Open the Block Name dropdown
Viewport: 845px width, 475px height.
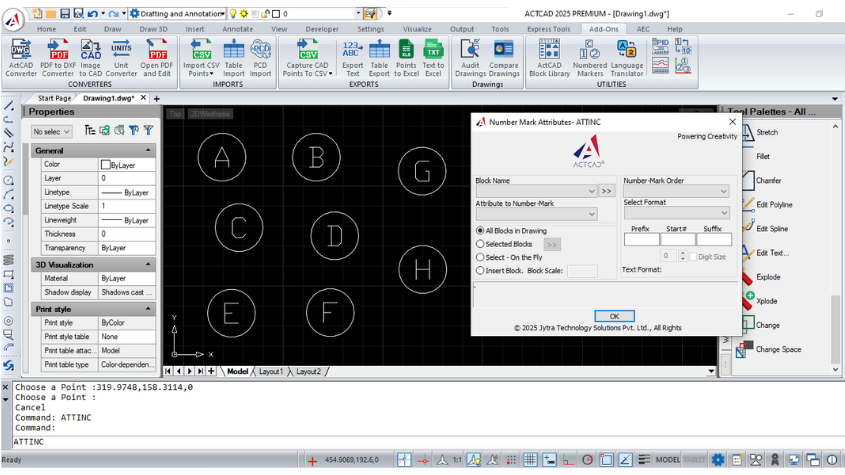pyautogui.click(x=536, y=191)
